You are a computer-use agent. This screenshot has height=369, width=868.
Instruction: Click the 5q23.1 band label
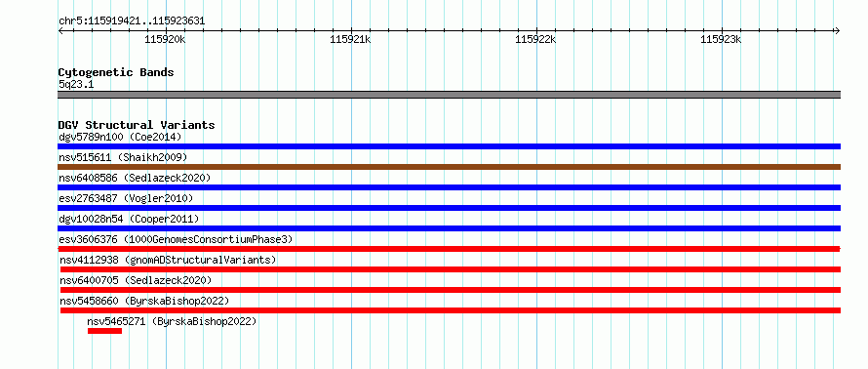76,85
